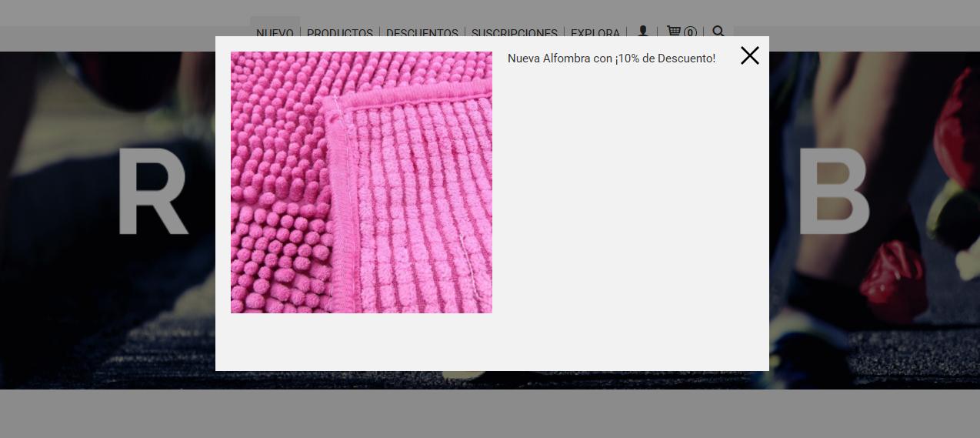Click 'Nueva Alfombra con ¡10% de Descuento!' text
Screen dimensions: 980x438
click(612, 59)
